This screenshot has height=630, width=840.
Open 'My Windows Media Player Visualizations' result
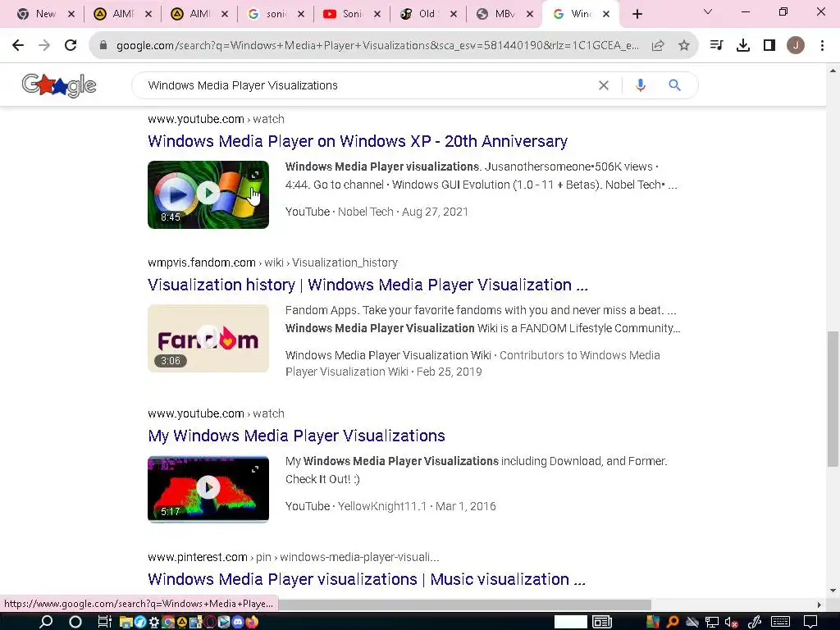tap(296, 436)
